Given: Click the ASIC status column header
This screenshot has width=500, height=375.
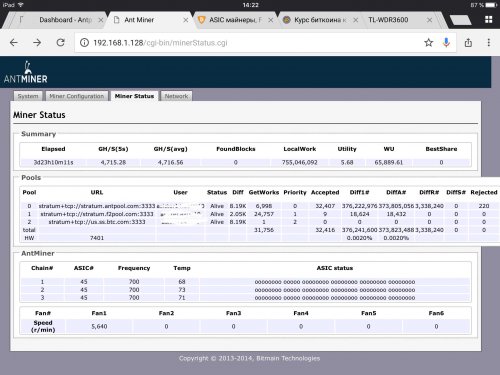Looking at the screenshot, I should click(x=335, y=268).
